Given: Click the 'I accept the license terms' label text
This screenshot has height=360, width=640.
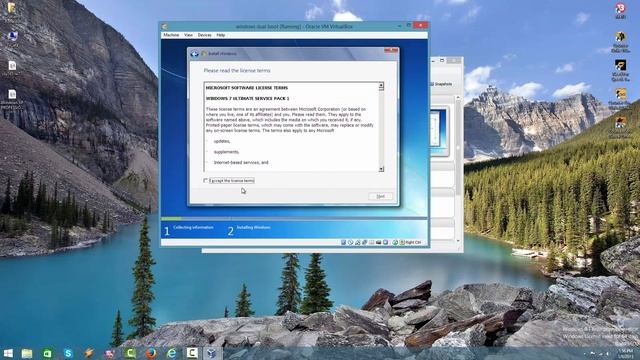Looking at the screenshot, I should pos(232,180).
